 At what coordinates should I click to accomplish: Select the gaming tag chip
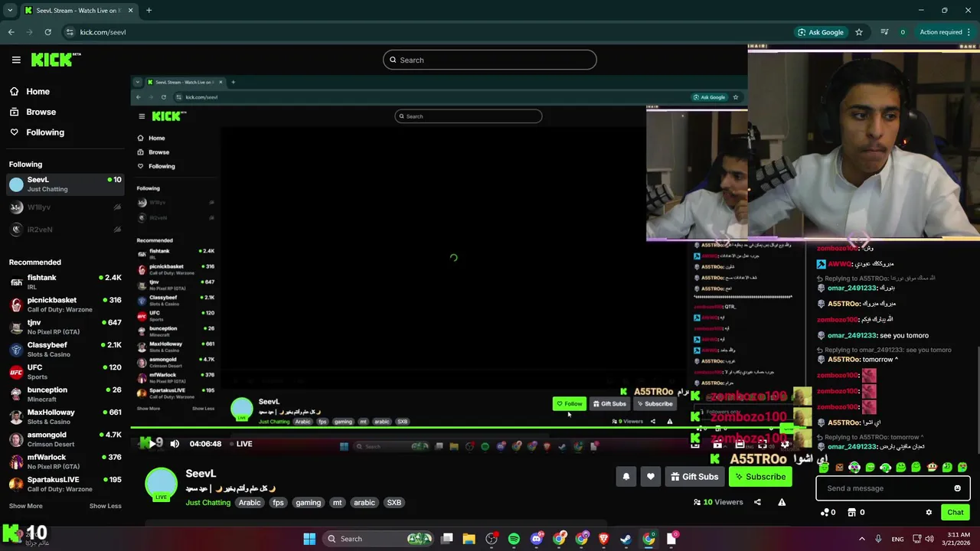[x=308, y=503]
